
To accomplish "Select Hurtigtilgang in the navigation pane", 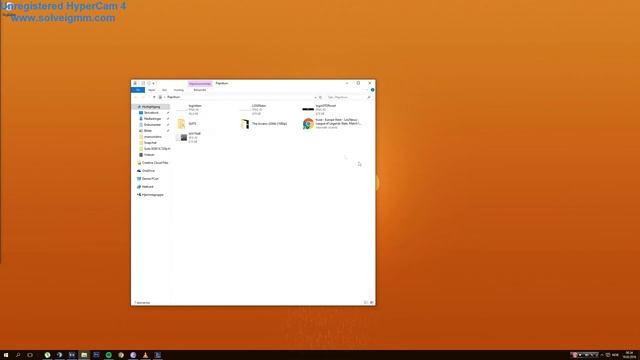I will point(151,107).
